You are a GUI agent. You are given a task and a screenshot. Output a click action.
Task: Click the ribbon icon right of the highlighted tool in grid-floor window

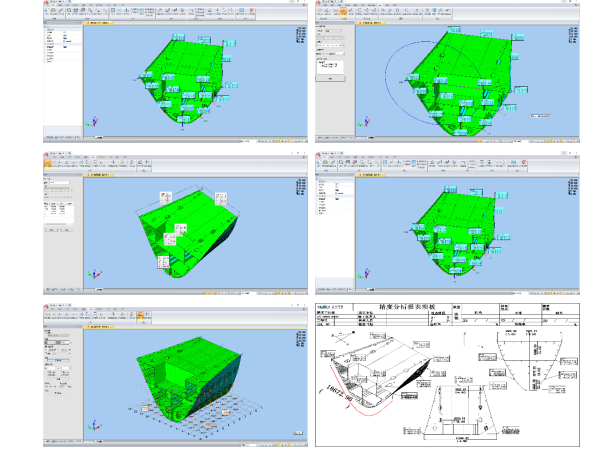pyautogui.click(x=148, y=314)
